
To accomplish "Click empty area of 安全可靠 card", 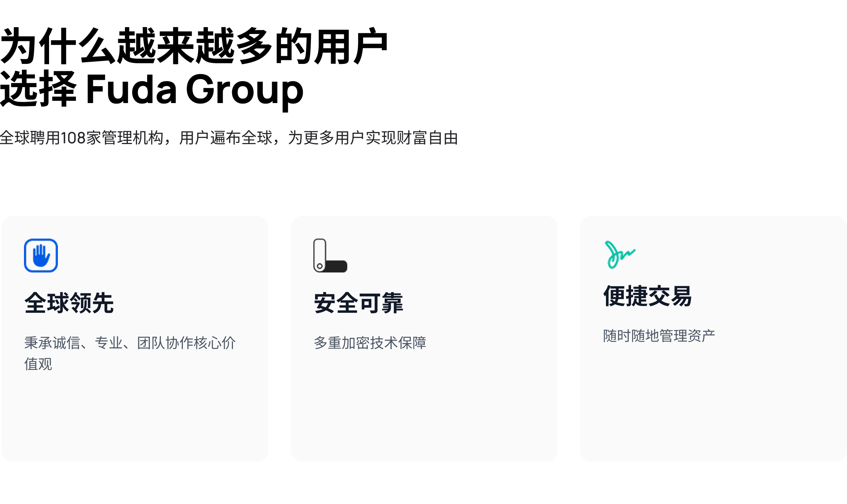I will point(423,406).
